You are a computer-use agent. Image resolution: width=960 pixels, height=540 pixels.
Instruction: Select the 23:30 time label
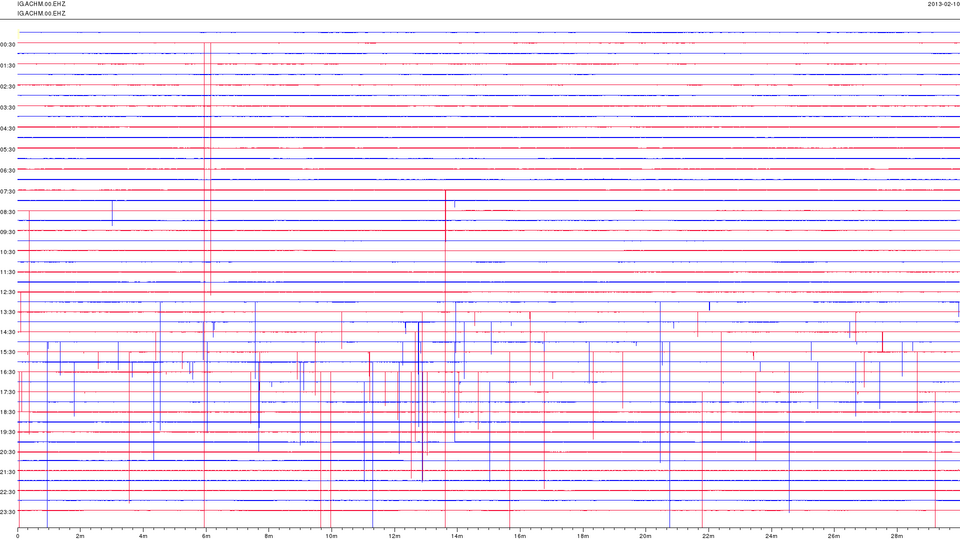[8, 512]
